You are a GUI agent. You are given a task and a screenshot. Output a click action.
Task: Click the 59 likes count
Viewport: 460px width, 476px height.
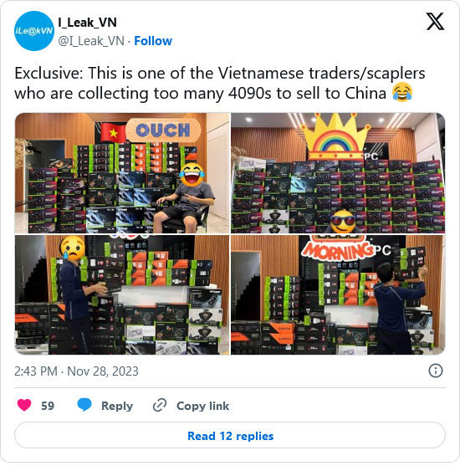pyautogui.click(x=48, y=406)
